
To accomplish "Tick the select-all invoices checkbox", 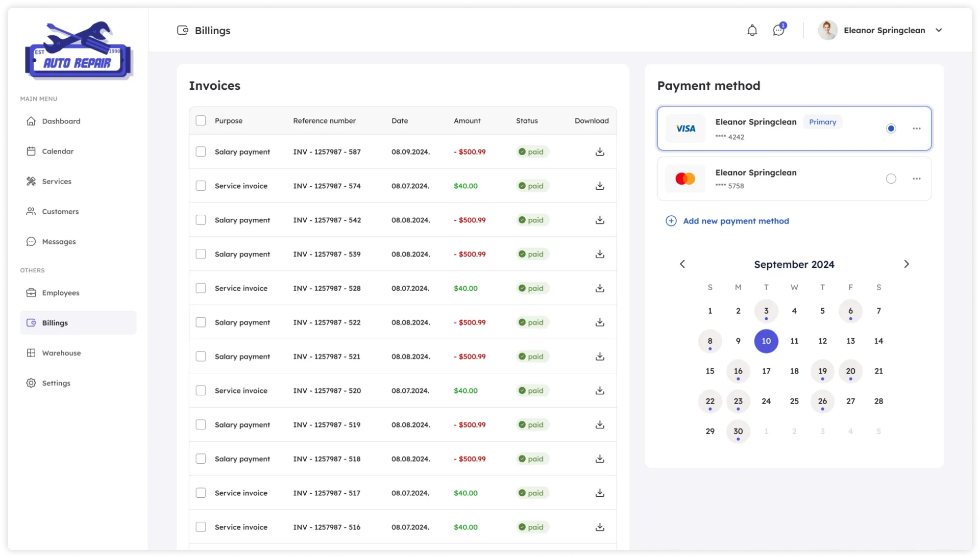I will (201, 120).
